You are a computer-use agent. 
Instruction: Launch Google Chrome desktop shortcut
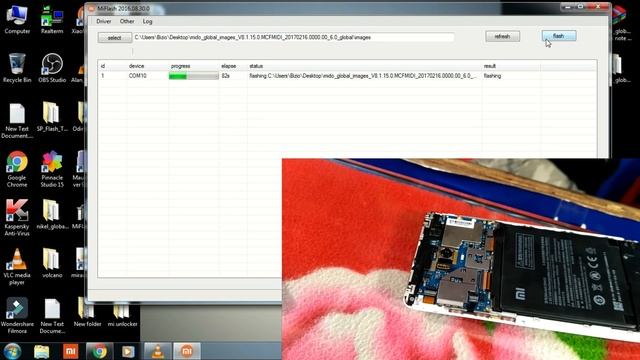[x=17, y=169]
